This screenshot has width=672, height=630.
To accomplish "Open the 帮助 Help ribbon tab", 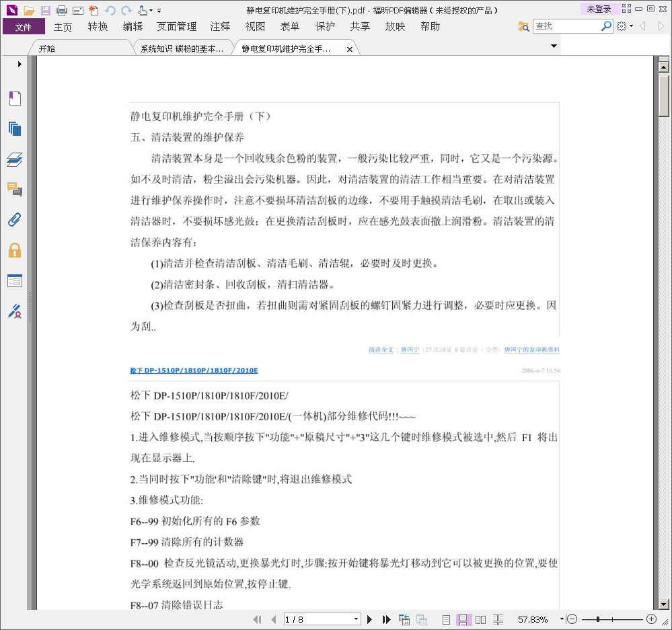I will coord(431,26).
